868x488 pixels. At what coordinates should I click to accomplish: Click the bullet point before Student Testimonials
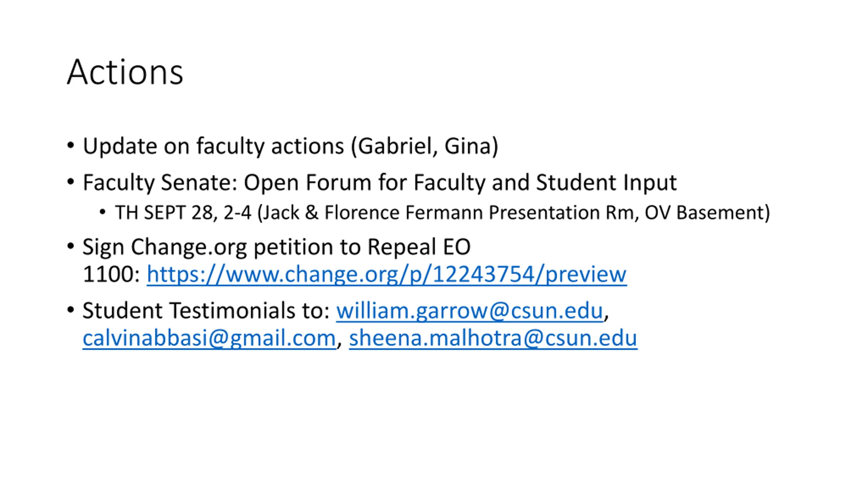click(71, 310)
